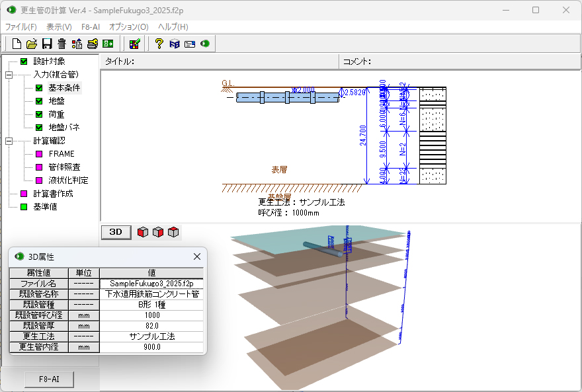582x392 pixels.
Task: Collapse the 計算確認 tree node
Action: click(9, 141)
